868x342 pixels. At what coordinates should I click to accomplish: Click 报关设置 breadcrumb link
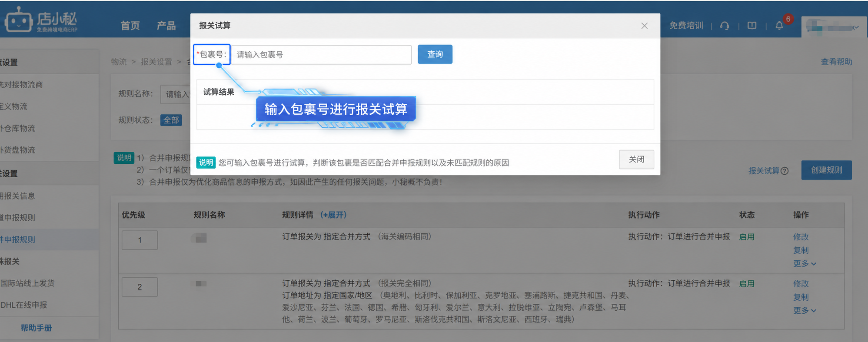click(x=156, y=62)
